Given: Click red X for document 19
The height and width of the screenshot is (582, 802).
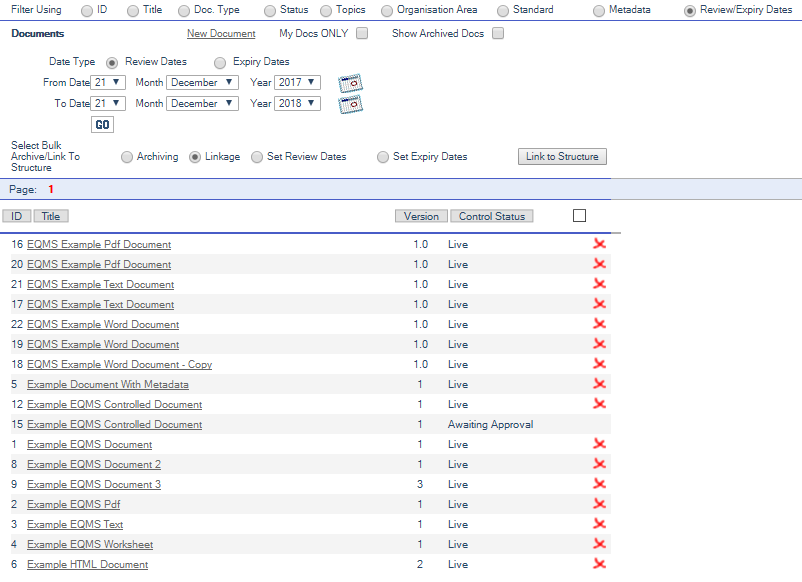Looking at the screenshot, I should coord(599,343).
